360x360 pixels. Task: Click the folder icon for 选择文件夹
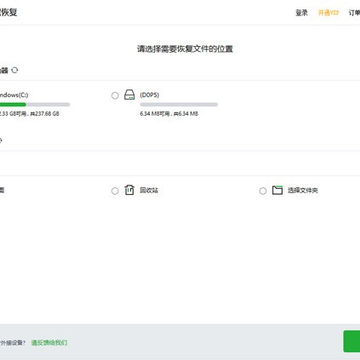pos(277,190)
